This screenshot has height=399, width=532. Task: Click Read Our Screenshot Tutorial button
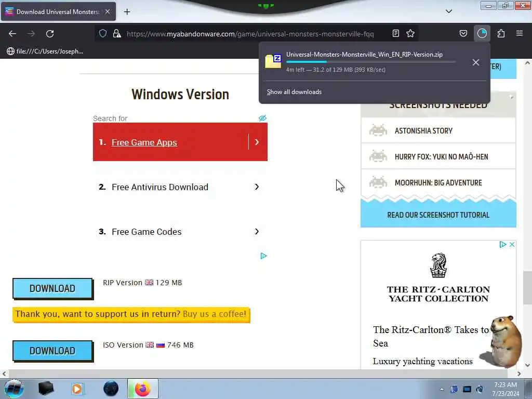[438, 215]
